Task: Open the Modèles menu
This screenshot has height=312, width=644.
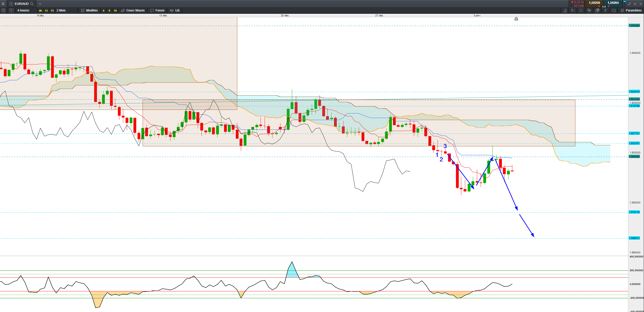Action: [x=89, y=10]
